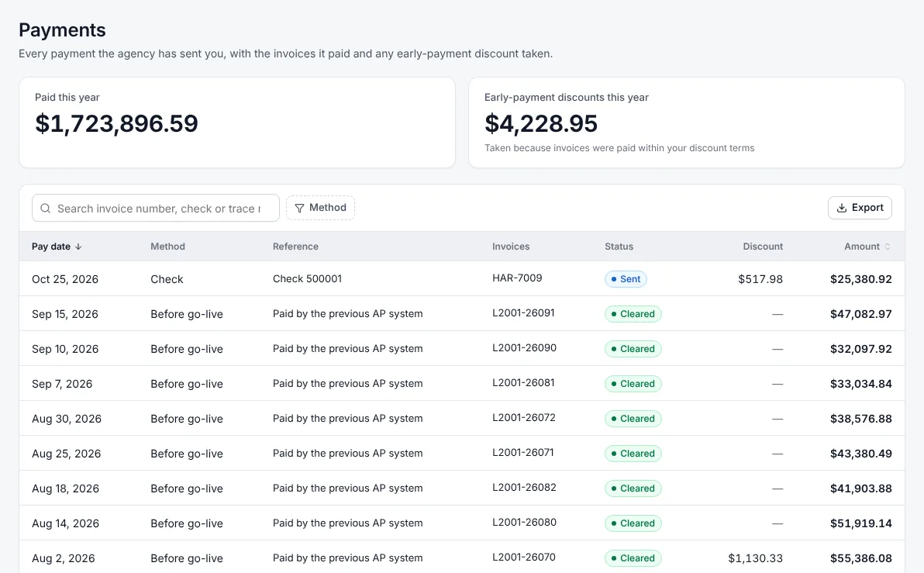Click the Sep 10, 2026 pay date
The height and width of the screenshot is (573, 924).
[65, 348]
